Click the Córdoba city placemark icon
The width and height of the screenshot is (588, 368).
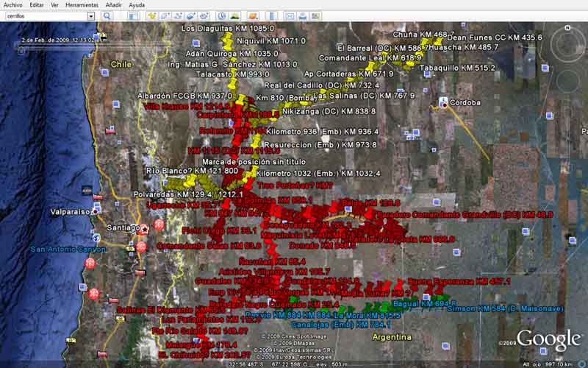pyautogui.click(x=443, y=102)
